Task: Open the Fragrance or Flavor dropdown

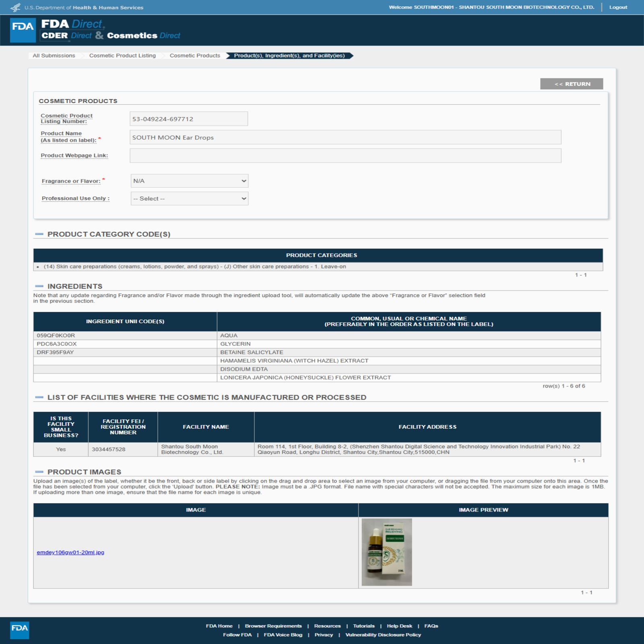Action: (190, 181)
